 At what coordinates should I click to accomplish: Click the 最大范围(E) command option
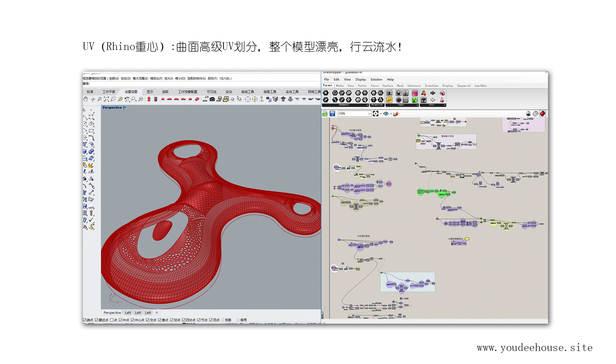pyautogui.click(x=140, y=79)
